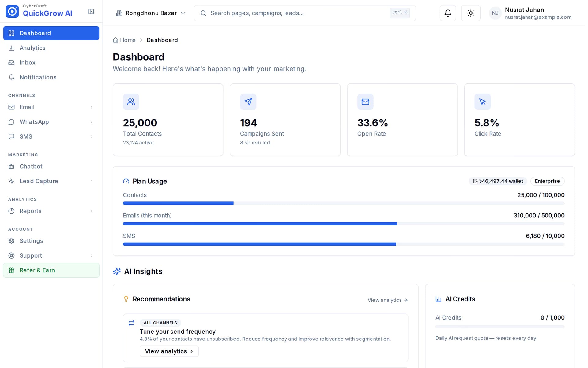
Task: Open the notifications bell in top bar
Action: 448,13
